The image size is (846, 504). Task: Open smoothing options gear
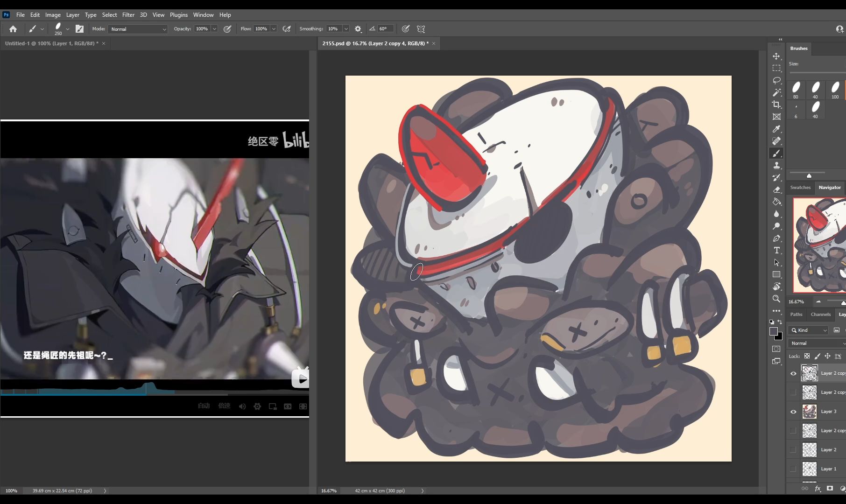point(358,29)
